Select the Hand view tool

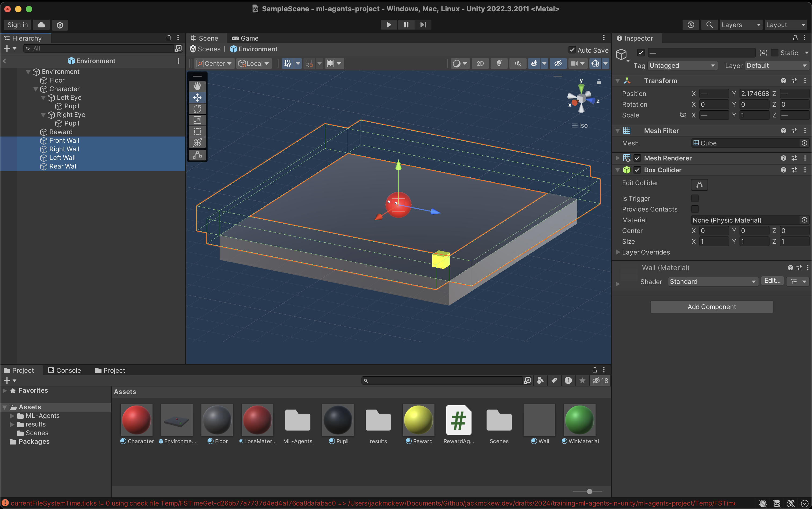pyautogui.click(x=197, y=86)
